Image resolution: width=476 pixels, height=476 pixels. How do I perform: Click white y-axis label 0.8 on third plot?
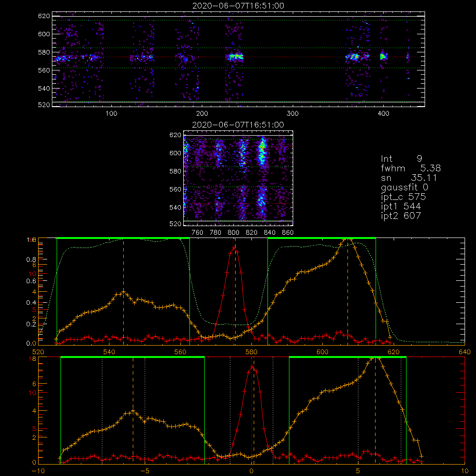pyautogui.click(x=31, y=259)
